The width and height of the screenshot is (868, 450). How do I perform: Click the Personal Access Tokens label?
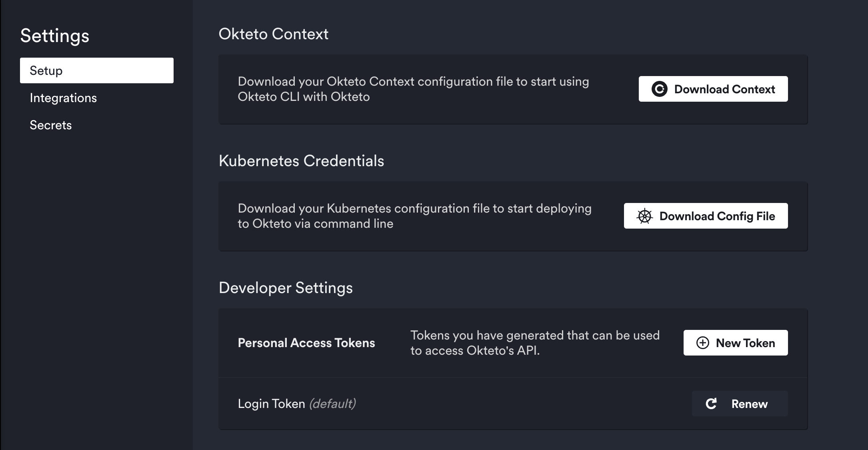tap(306, 343)
